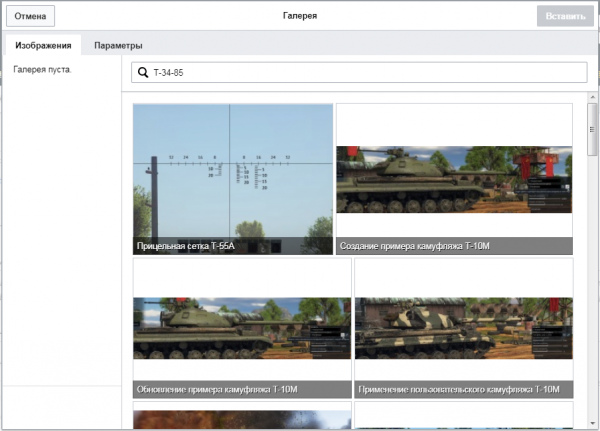Image resolution: width=600 pixels, height=431 pixels.
Task: Click the magnifier search icon
Action: click(x=143, y=73)
